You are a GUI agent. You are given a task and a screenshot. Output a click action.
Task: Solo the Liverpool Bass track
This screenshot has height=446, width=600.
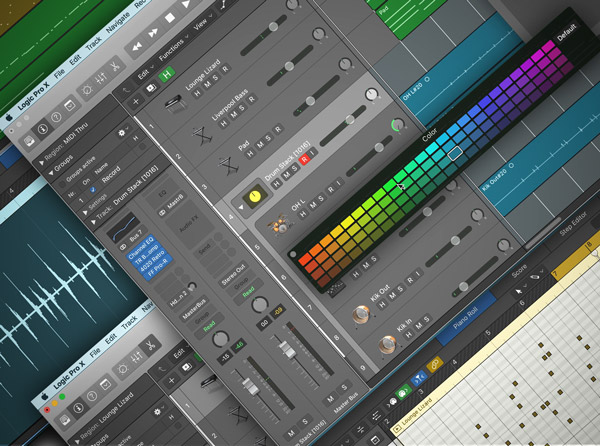242,108
